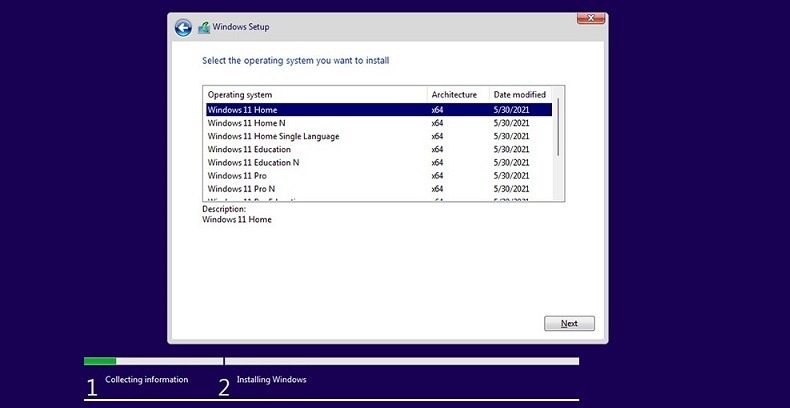Click the Collecting information progress bar
Image resolution: width=790 pixels, height=408 pixels.
coord(153,361)
